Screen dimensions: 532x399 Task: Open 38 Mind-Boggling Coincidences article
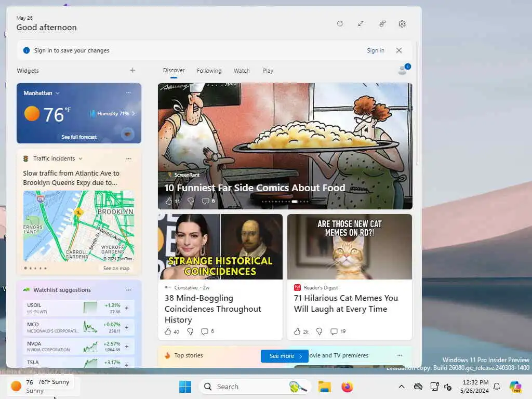[212, 309]
